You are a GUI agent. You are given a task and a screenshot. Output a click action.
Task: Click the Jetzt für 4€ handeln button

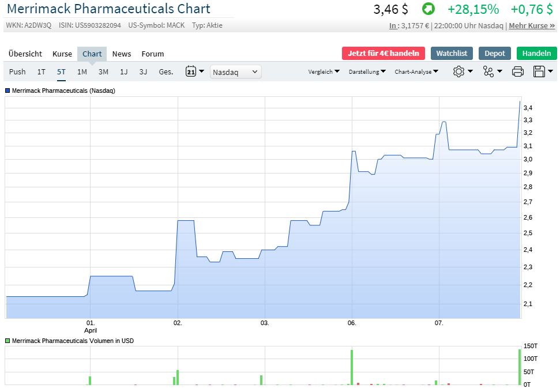point(383,52)
